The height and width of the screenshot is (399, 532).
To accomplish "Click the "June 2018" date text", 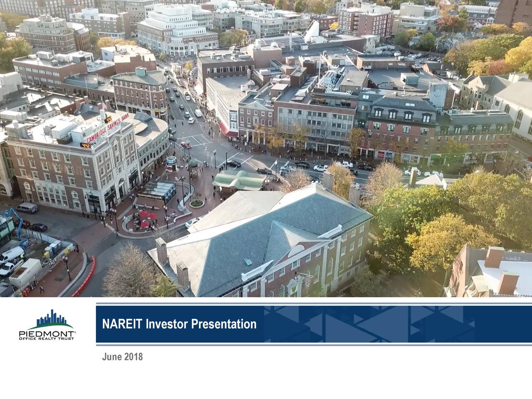I will point(122,357).
